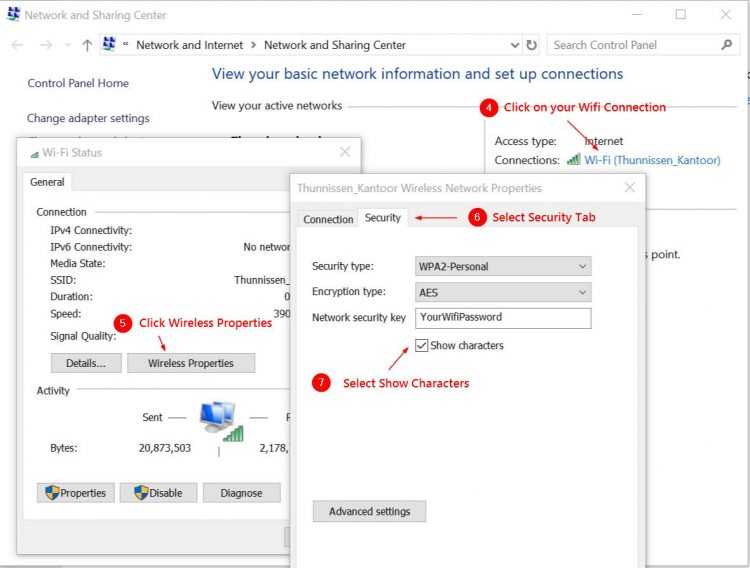
Task: Click the Back arrow in the navigation bar
Action: click(18, 45)
